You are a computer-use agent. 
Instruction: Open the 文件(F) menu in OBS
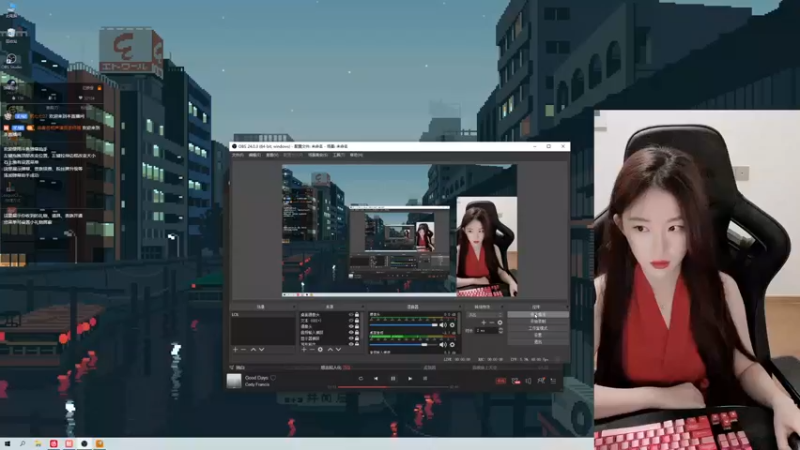(x=238, y=155)
